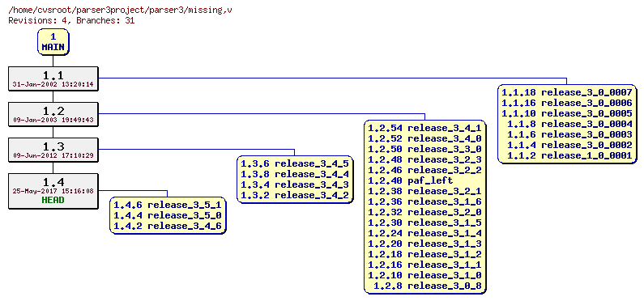Image resolution: width=644 pixels, height=301 pixels.
Task: Click the file path missing,v header
Action: 120,10
